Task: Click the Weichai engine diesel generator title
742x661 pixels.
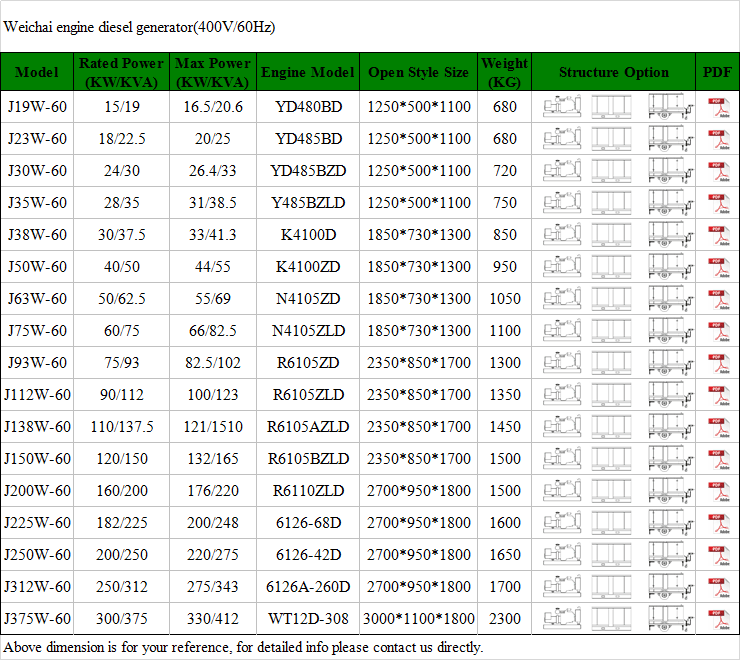Action: [139, 27]
